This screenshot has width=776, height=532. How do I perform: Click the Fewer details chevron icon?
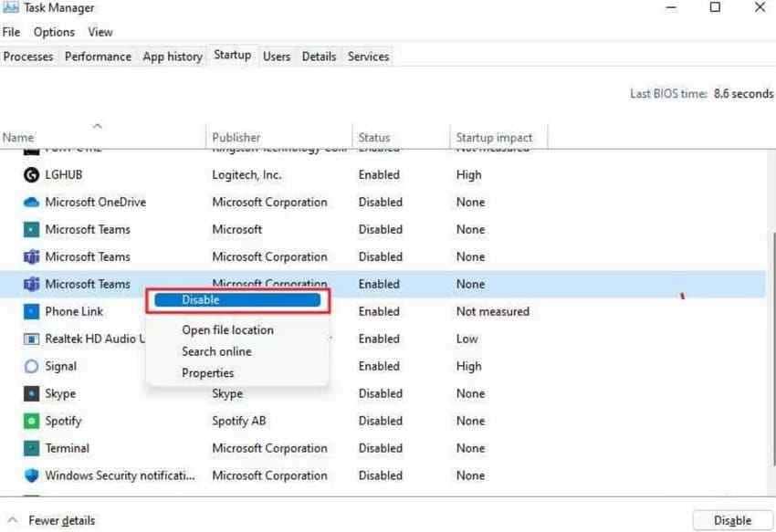[x=13, y=520]
